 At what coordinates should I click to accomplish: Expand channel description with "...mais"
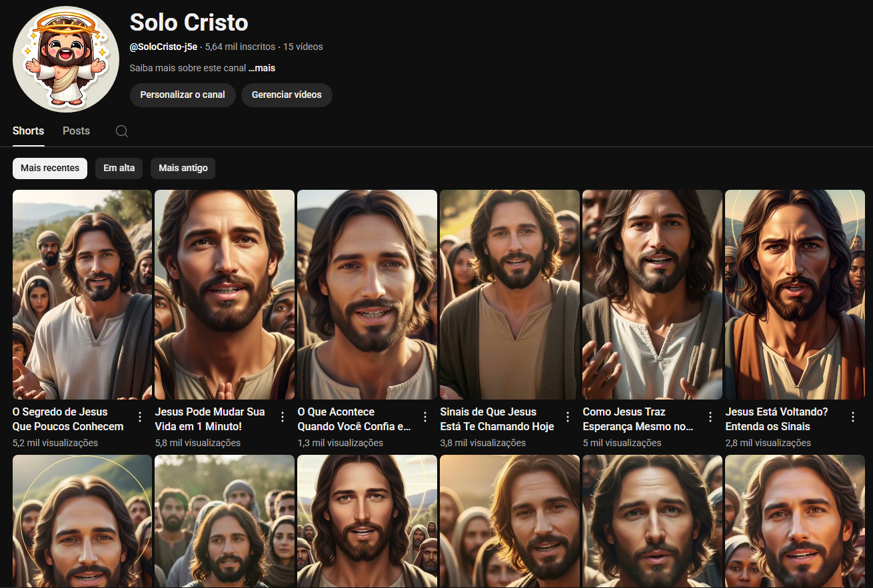click(262, 68)
